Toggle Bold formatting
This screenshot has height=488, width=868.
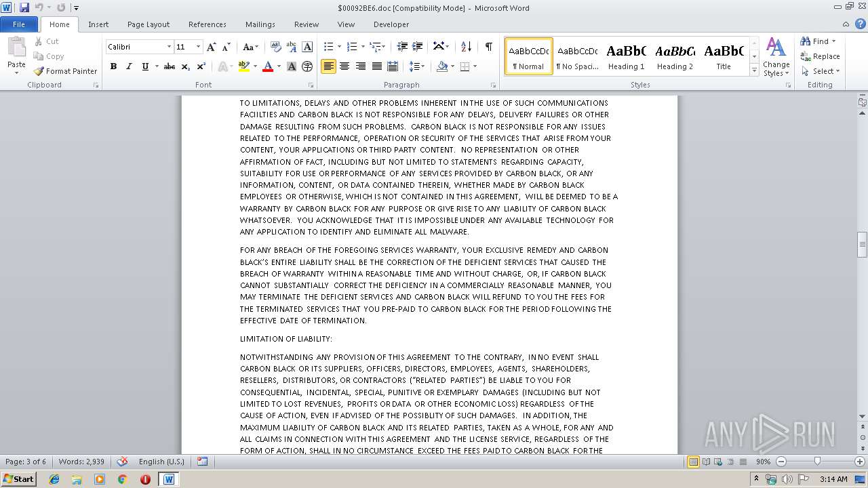[113, 66]
